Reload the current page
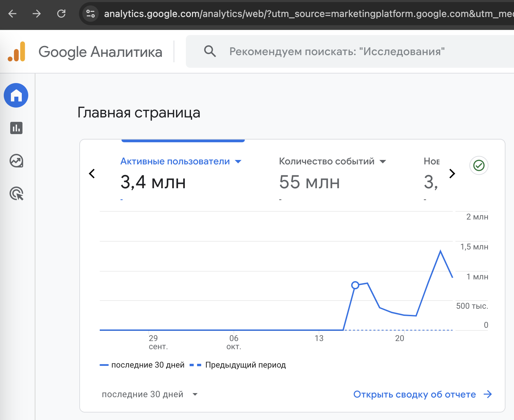The width and height of the screenshot is (514, 420). [x=61, y=14]
